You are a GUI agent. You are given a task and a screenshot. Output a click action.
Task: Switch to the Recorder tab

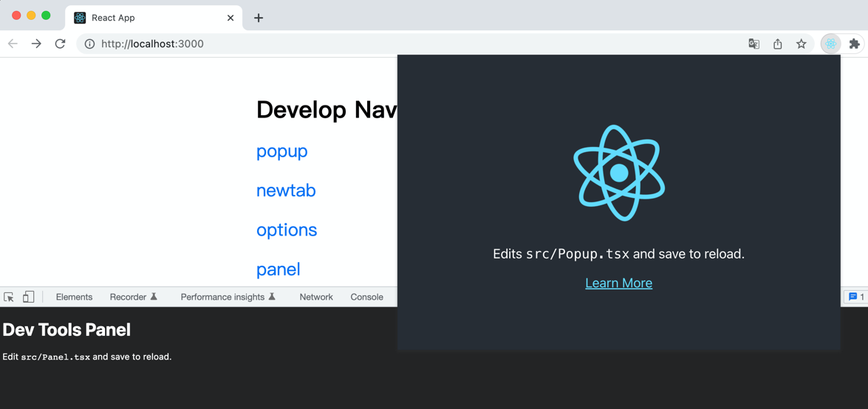point(134,298)
